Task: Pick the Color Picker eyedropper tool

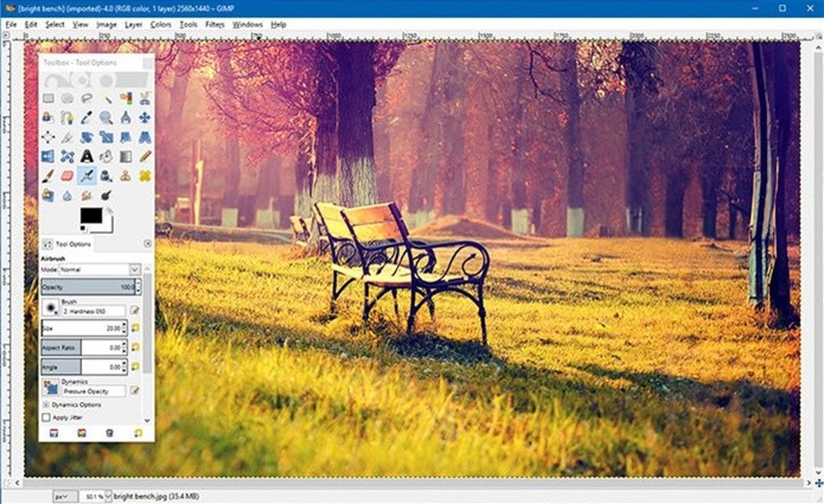Action: tap(85, 117)
